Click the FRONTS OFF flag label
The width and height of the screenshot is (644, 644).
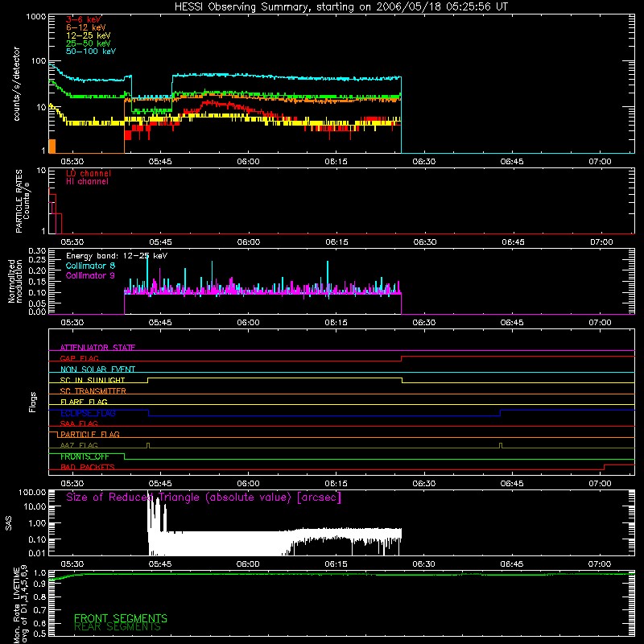point(85,456)
